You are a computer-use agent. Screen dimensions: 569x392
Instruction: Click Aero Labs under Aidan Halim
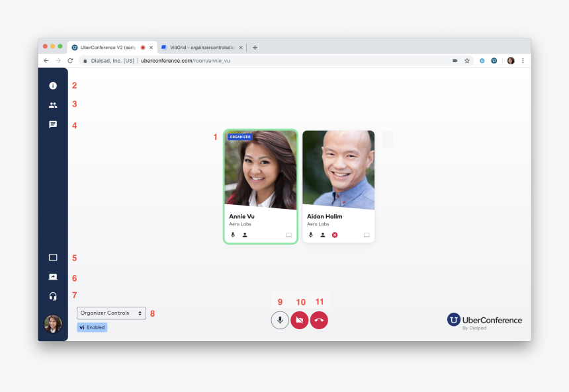tap(318, 224)
